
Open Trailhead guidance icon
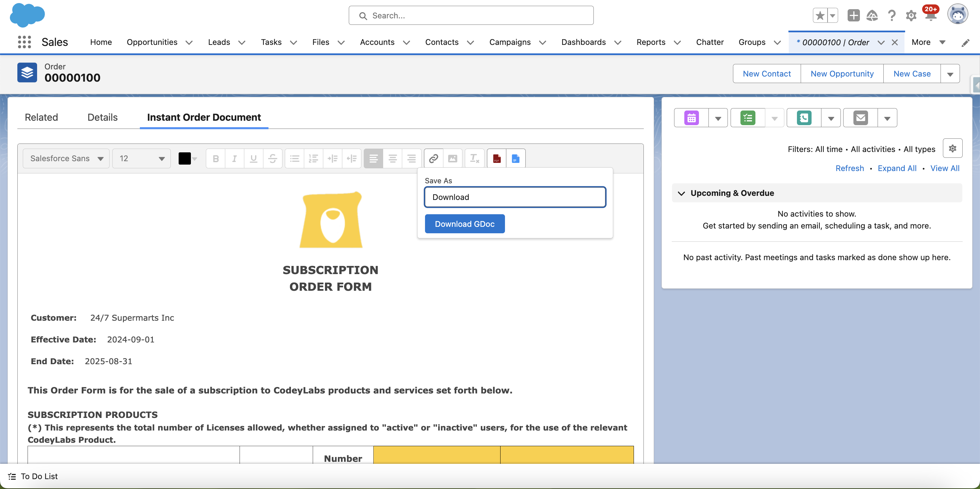point(872,16)
